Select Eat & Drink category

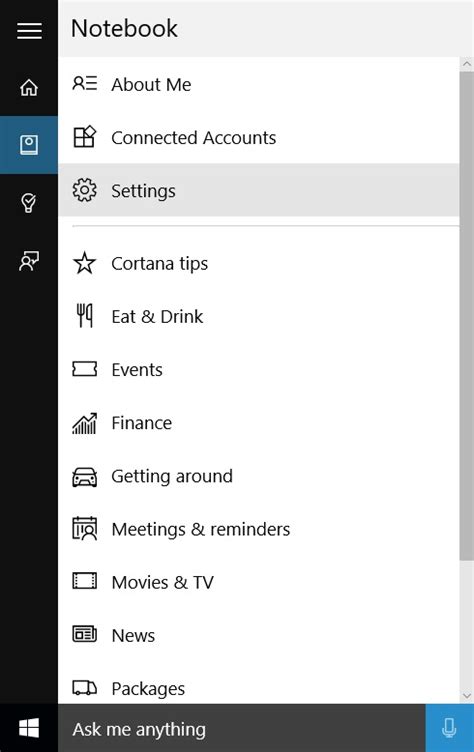click(x=259, y=317)
